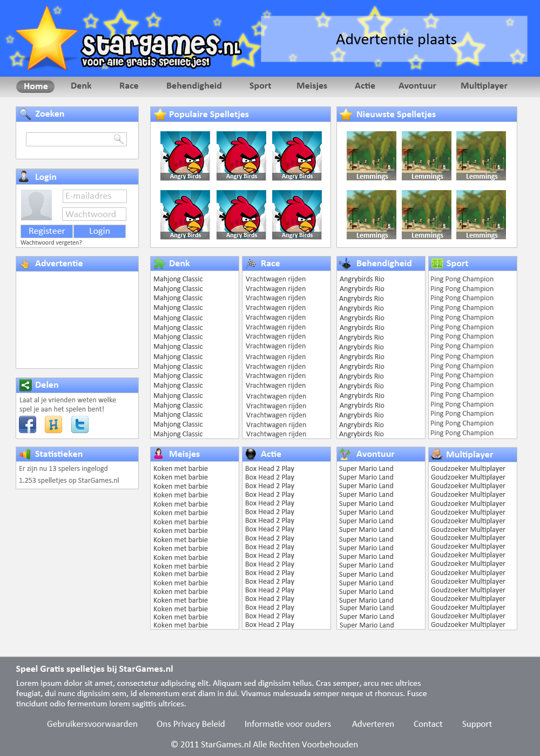Click "Laat al je vrienden weten welke" text
Screen dimensions: 540x756
(x=67, y=400)
